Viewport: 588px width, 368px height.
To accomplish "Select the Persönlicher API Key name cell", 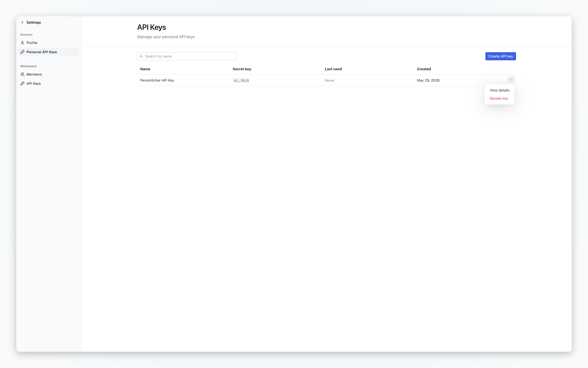I will [x=157, y=80].
